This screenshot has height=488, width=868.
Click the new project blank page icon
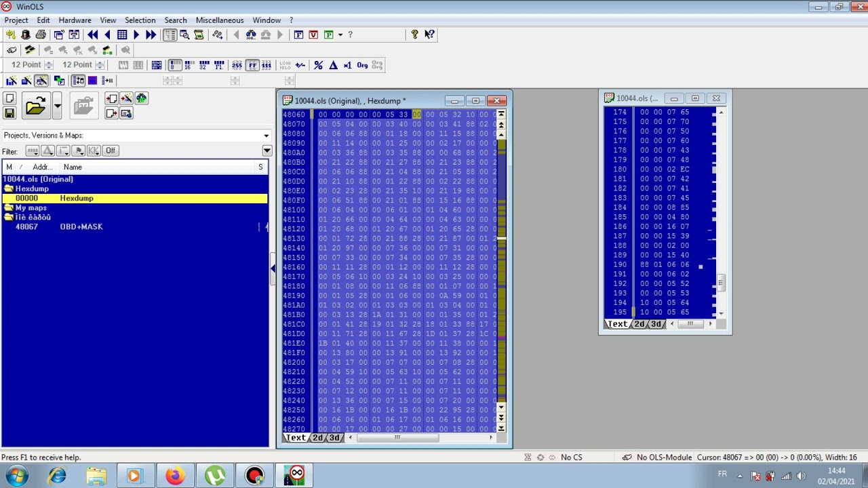pyautogui.click(x=9, y=99)
